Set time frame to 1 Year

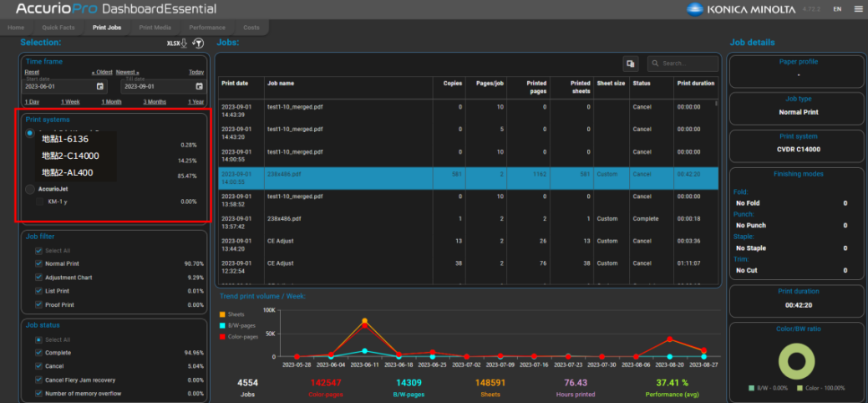tap(195, 102)
